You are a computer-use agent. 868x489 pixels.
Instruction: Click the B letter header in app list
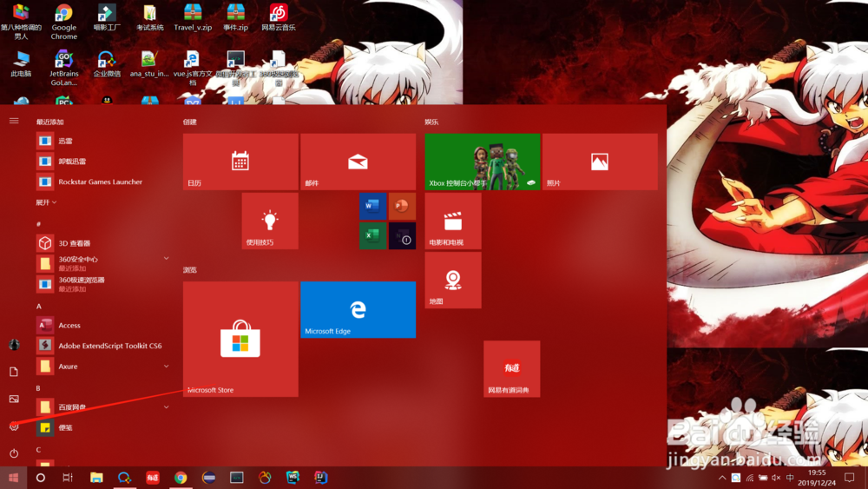coord(38,388)
